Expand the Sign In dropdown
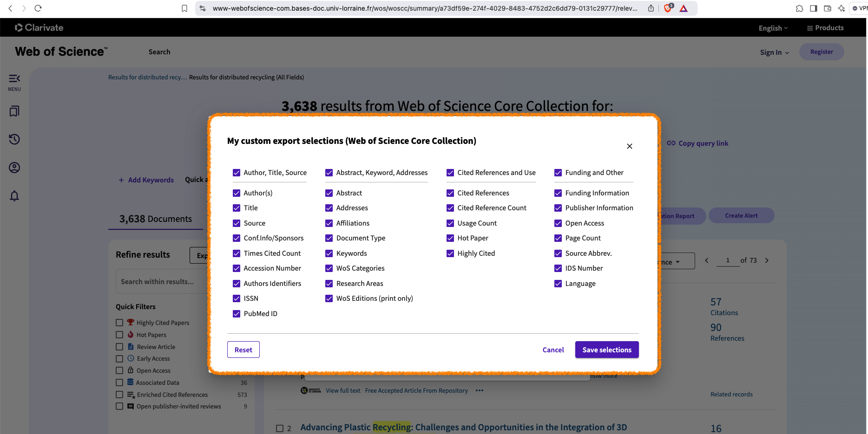 pos(774,52)
